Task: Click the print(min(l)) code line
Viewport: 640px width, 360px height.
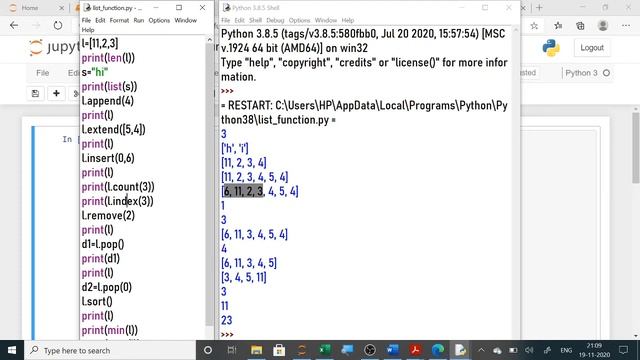Action: (x=109, y=330)
